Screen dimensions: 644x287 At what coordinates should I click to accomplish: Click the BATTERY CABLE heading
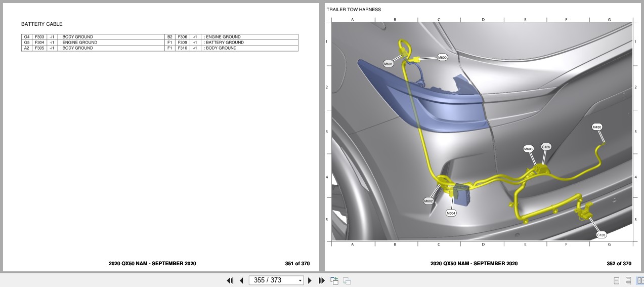pos(42,24)
